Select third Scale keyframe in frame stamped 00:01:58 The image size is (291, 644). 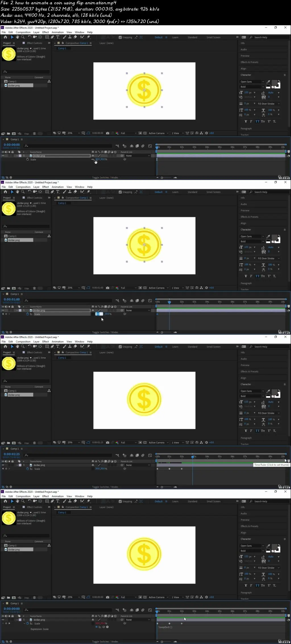(x=182, y=469)
